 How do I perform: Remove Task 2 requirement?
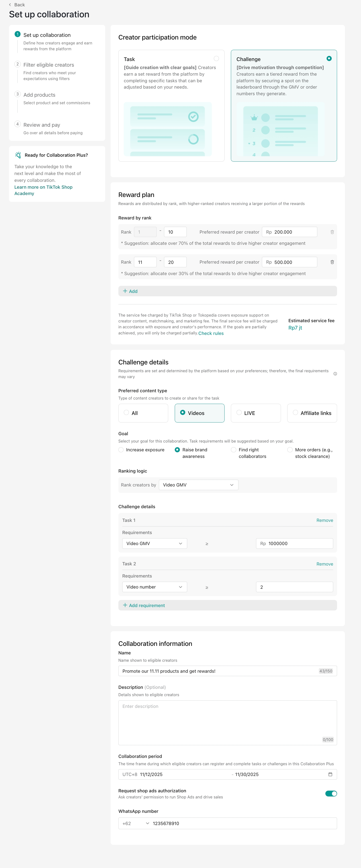pyautogui.click(x=324, y=564)
